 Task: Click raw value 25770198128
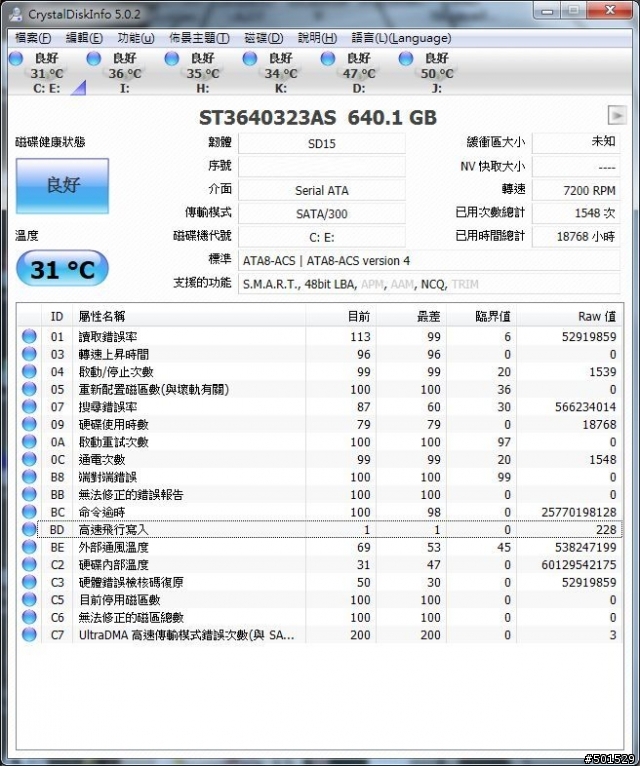coord(578,512)
